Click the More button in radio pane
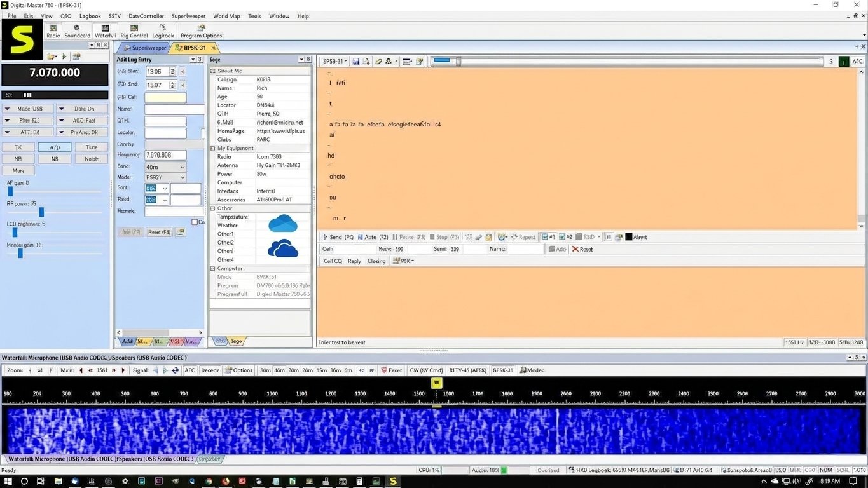Screen dimensions: 868x488 click(x=18, y=171)
